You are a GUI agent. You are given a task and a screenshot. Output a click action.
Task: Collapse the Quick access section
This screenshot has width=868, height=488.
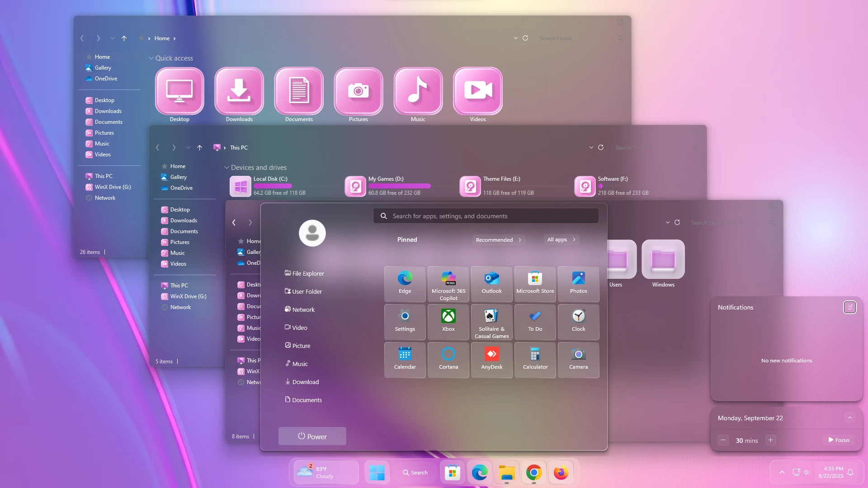[151, 58]
